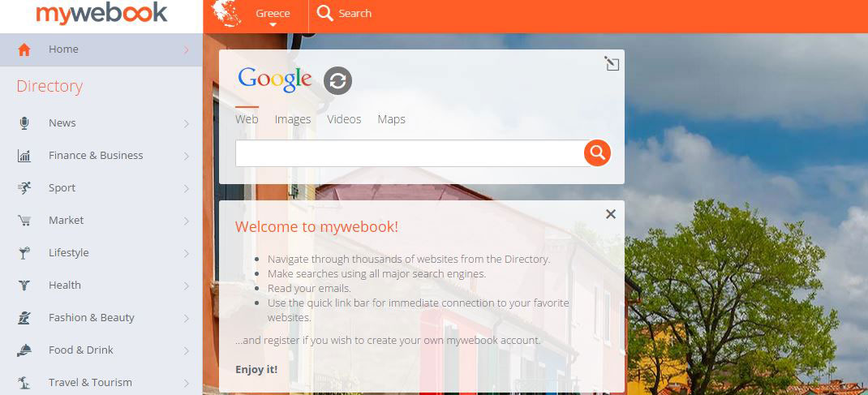Switch search engine with the refresh icon
This screenshot has width=868, height=395.
point(337,81)
